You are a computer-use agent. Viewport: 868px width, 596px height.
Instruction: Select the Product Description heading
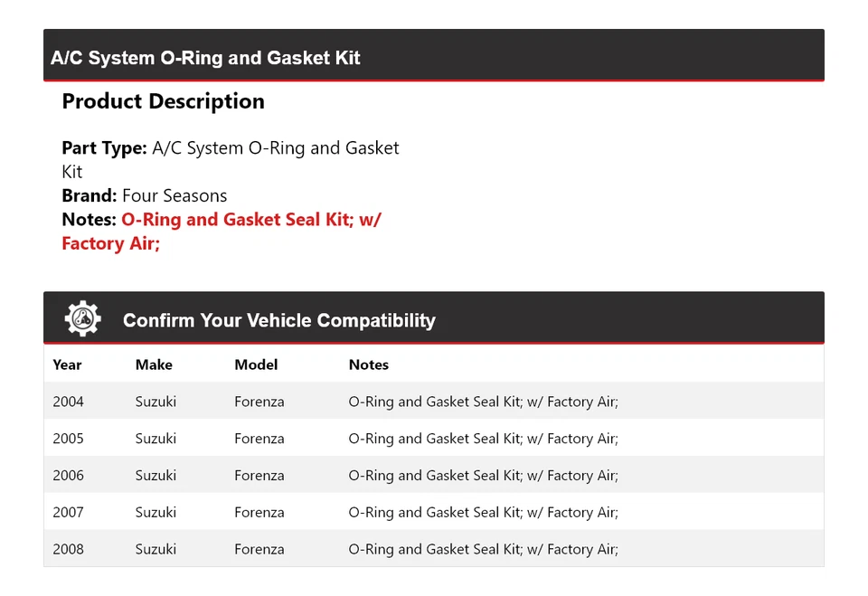pyautogui.click(x=163, y=101)
